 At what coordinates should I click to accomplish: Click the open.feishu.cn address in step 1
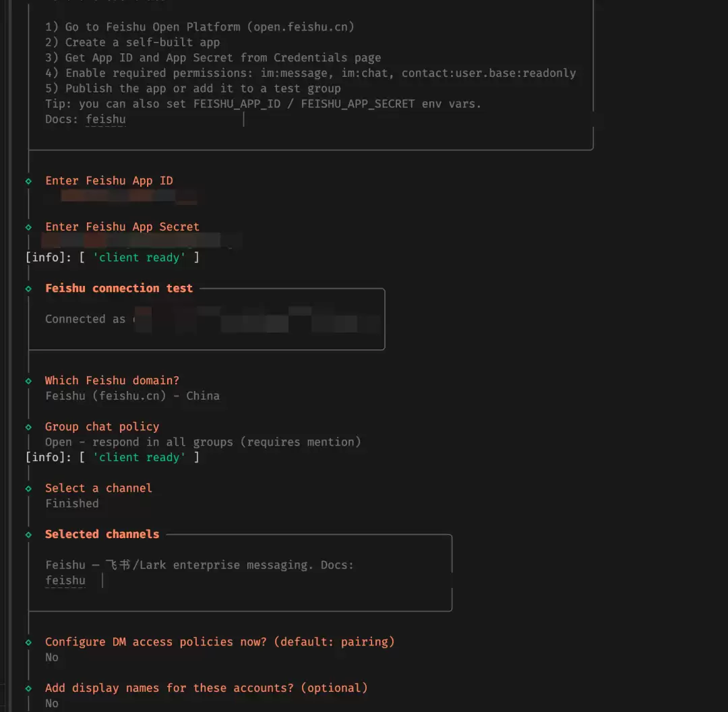(303, 27)
